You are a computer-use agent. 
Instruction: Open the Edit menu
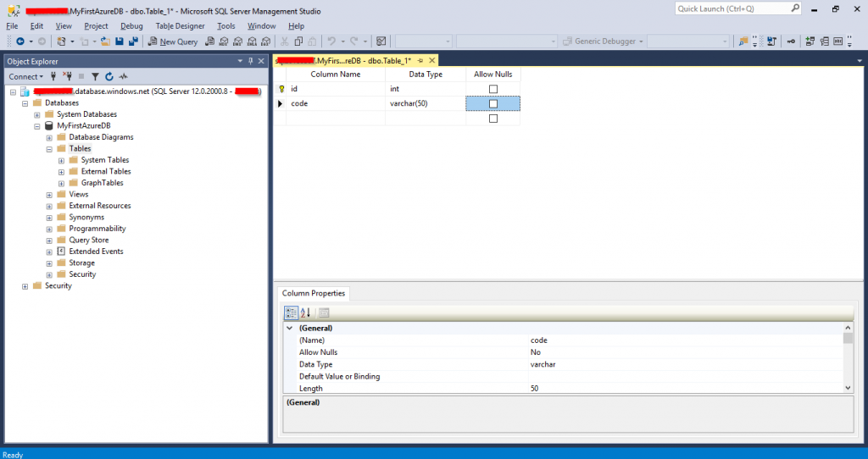pos(36,26)
